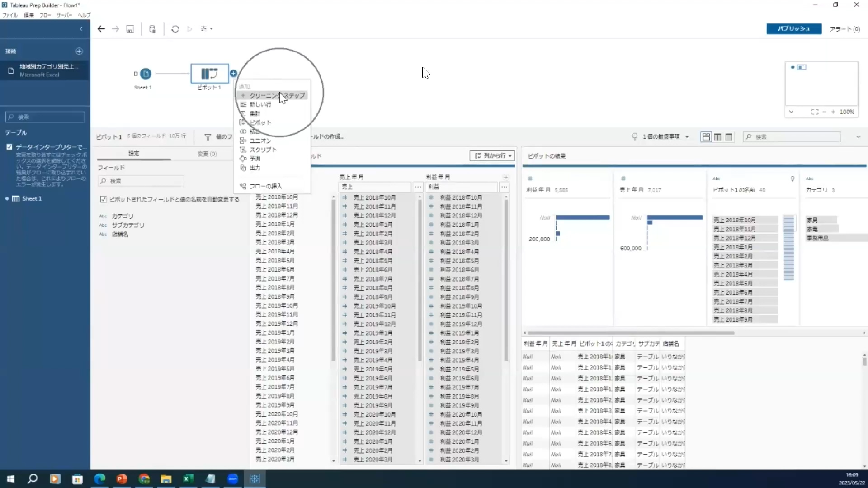
Task: Click plus to add more pivot values
Action: (x=506, y=177)
